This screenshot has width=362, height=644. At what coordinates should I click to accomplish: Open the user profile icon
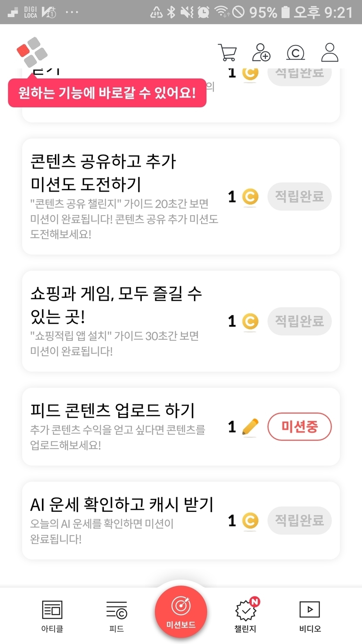pos(330,53)
